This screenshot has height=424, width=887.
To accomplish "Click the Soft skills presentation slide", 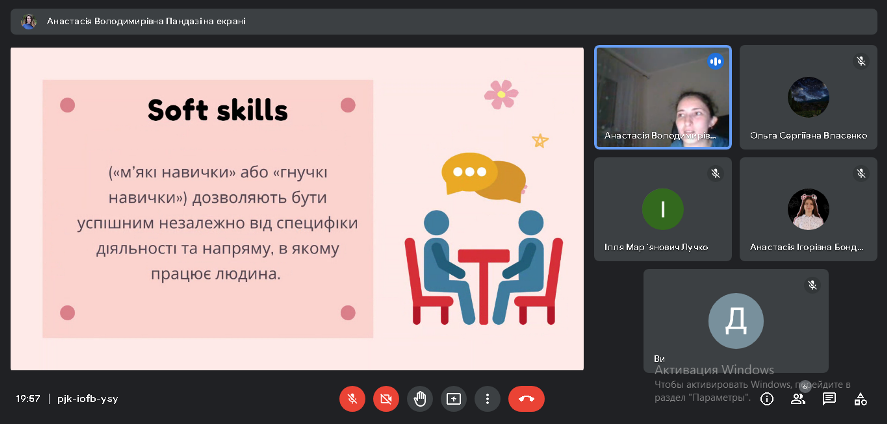I will [x=297, y=209].
